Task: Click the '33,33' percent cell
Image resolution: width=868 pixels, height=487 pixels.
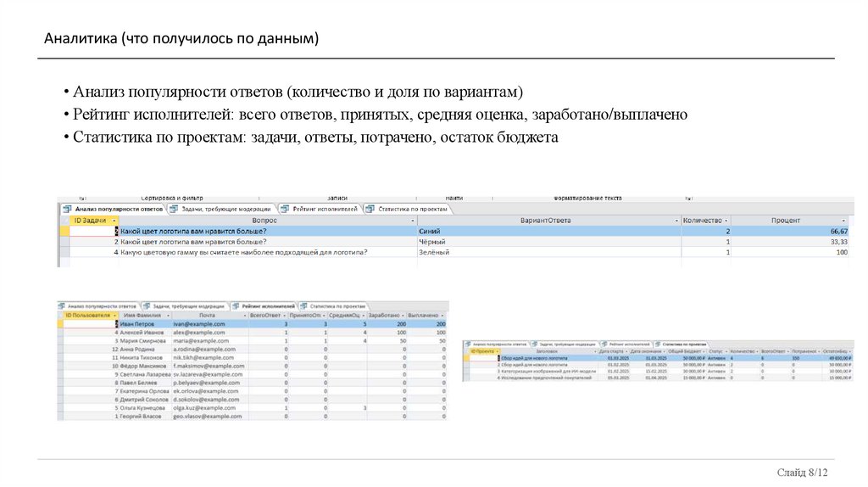Action: pos(790,242)
